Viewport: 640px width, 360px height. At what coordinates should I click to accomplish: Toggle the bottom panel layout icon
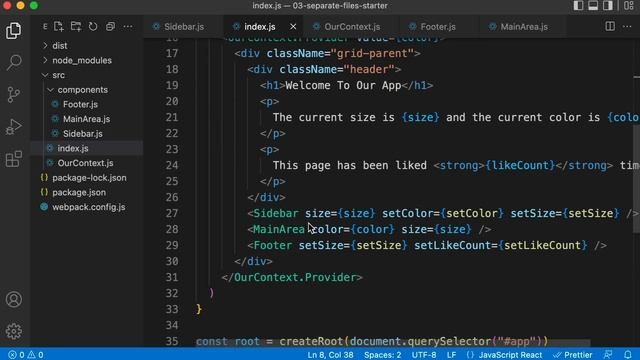coord(593,5)
